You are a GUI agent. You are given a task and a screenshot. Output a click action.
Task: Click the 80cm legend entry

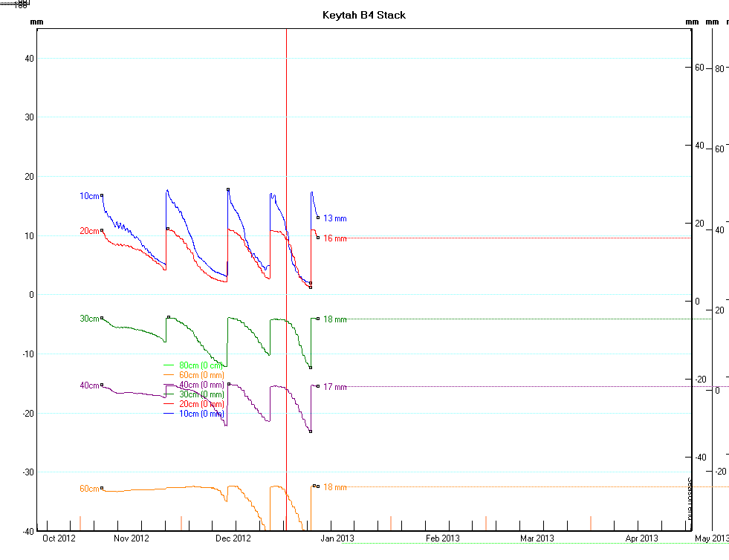point(201,365)
